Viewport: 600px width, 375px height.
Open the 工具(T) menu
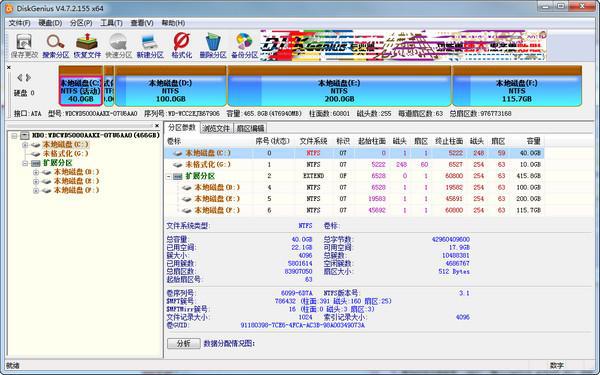pos(111,23)
